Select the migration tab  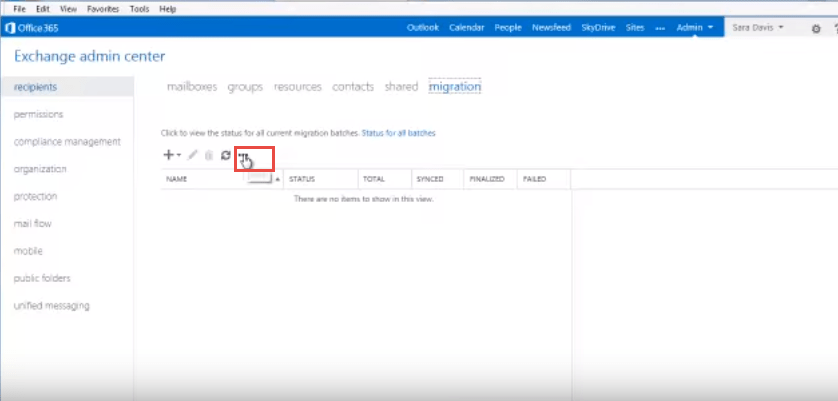(455, 87)
